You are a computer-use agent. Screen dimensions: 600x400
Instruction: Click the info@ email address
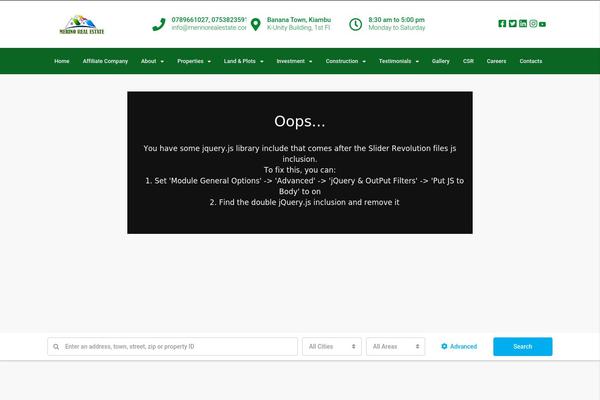209,28
